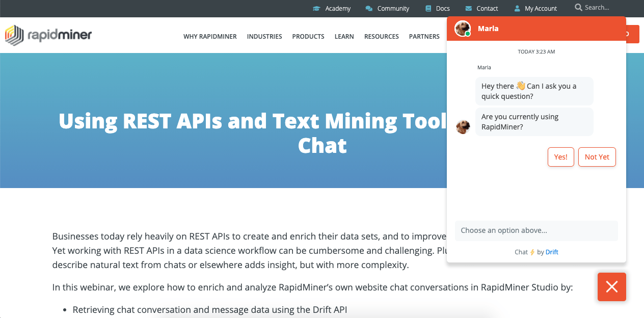Click the Community chat bubbles icon

(x=369, y=9)
